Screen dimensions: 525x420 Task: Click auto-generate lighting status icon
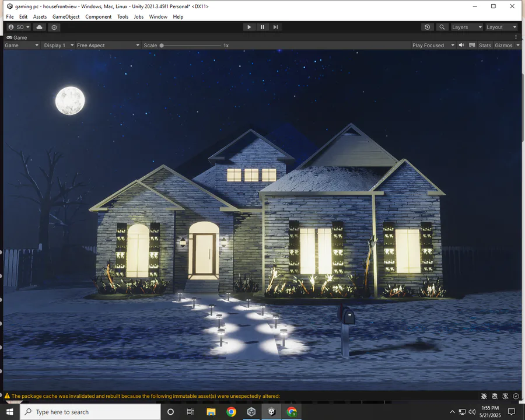[x=505, y=396]
